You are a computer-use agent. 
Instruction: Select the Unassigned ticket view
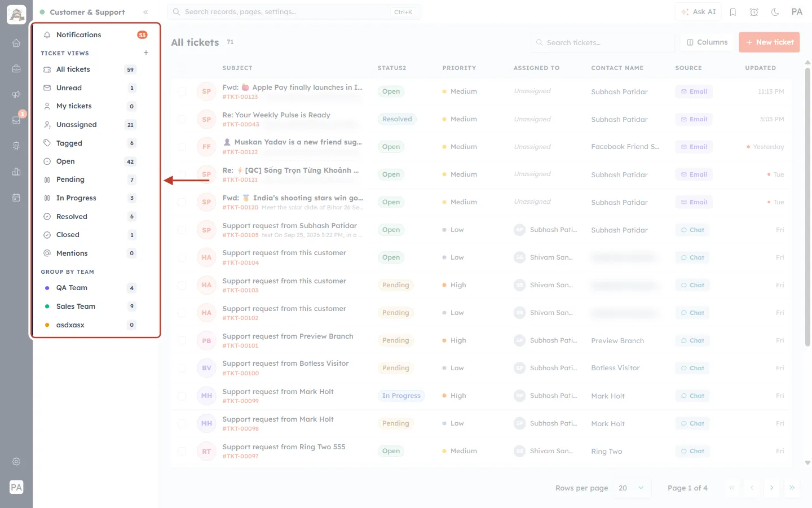click(x=90, y=125)
